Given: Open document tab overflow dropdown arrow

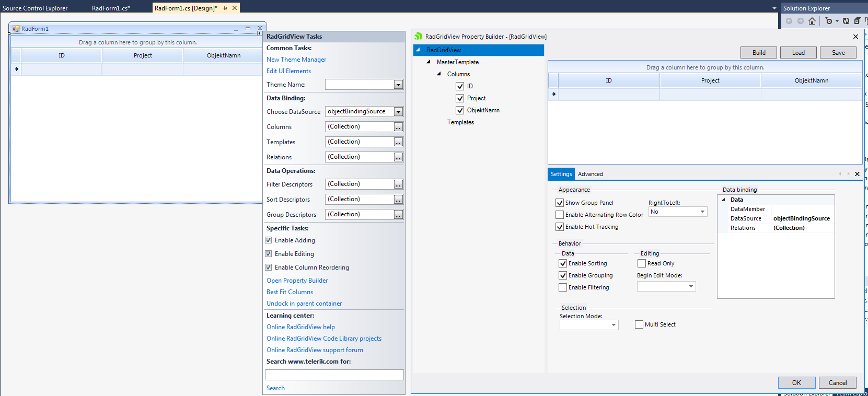Looking at the screenshot, I should click(774, 8).
